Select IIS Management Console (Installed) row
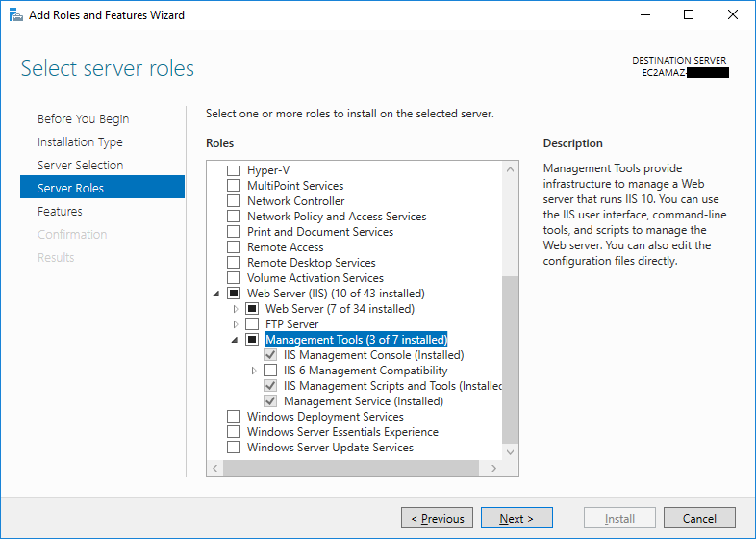The image size is (756, 539). click(373, 355)
